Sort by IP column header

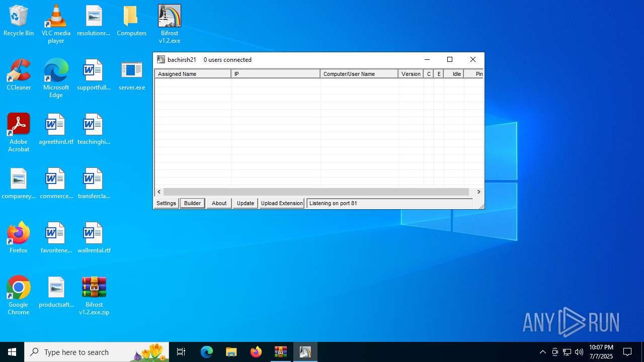pos(276,74)
